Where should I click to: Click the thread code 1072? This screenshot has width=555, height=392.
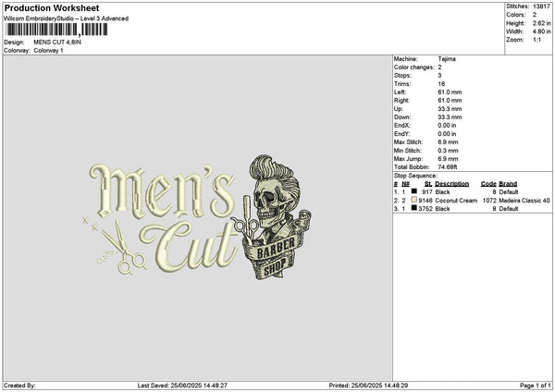tap(489, 201)
